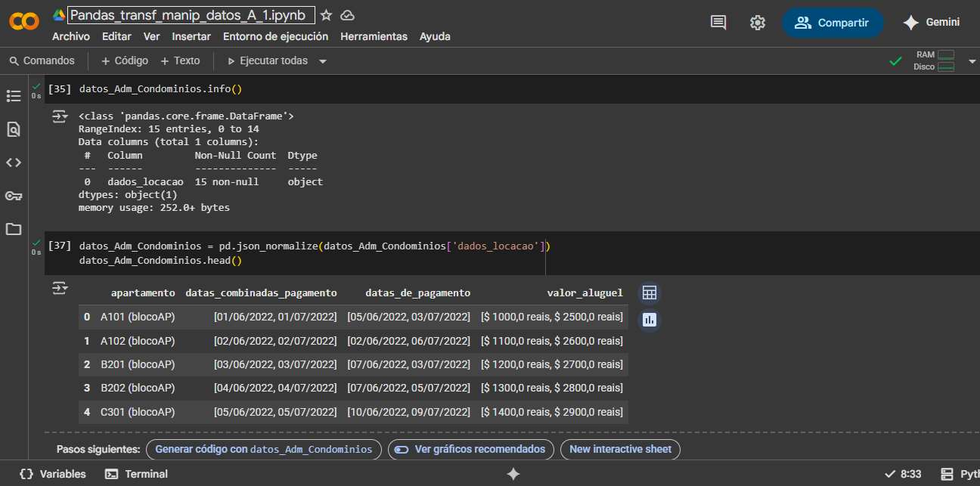
Task: Convert dataframe to interactive table icon
Action: tap(649, 293)
